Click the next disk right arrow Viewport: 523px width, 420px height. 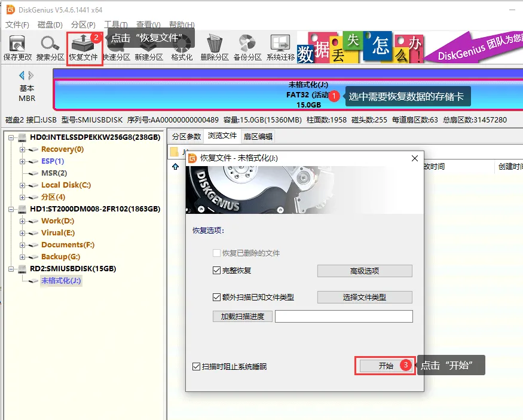[x=31, y=75]
